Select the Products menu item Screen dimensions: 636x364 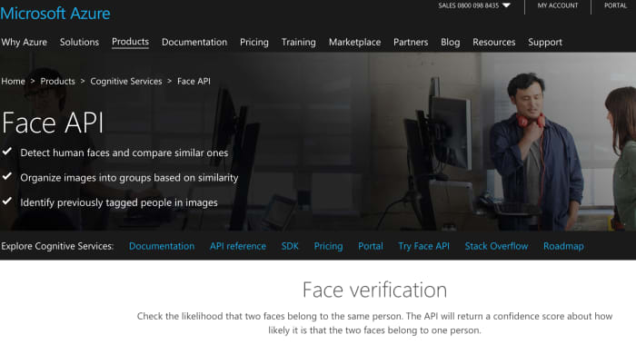point(130,42)
